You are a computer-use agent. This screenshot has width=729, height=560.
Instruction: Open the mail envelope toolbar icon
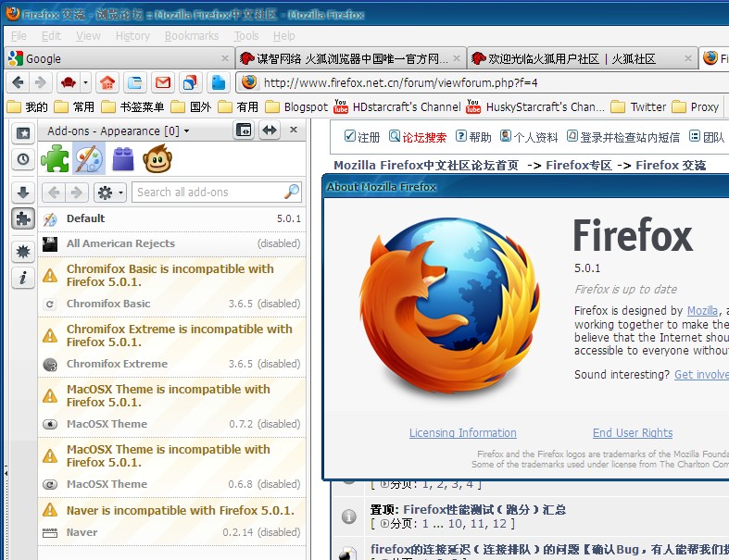tap(163, 82)
